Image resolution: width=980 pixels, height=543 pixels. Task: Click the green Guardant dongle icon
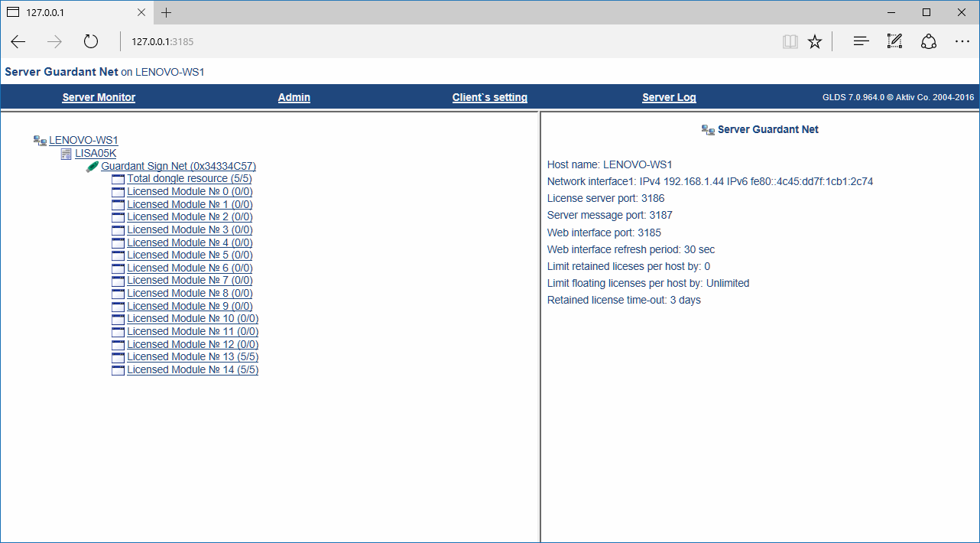92,166
